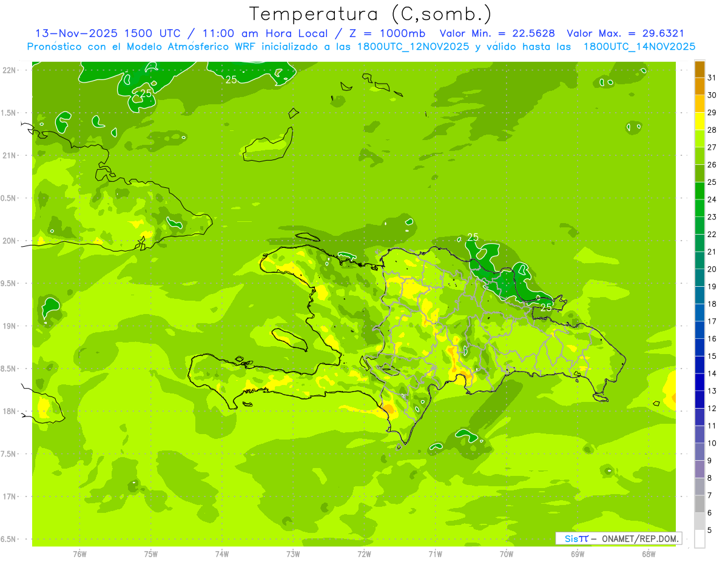
Task: Click the "22N" latitude label
Action: point(8,70)
